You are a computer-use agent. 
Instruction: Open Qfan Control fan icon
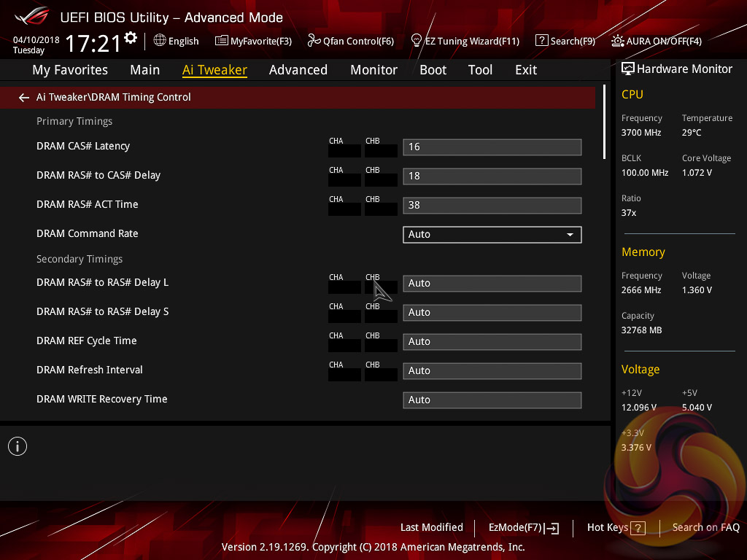click(x=314, y=41)
